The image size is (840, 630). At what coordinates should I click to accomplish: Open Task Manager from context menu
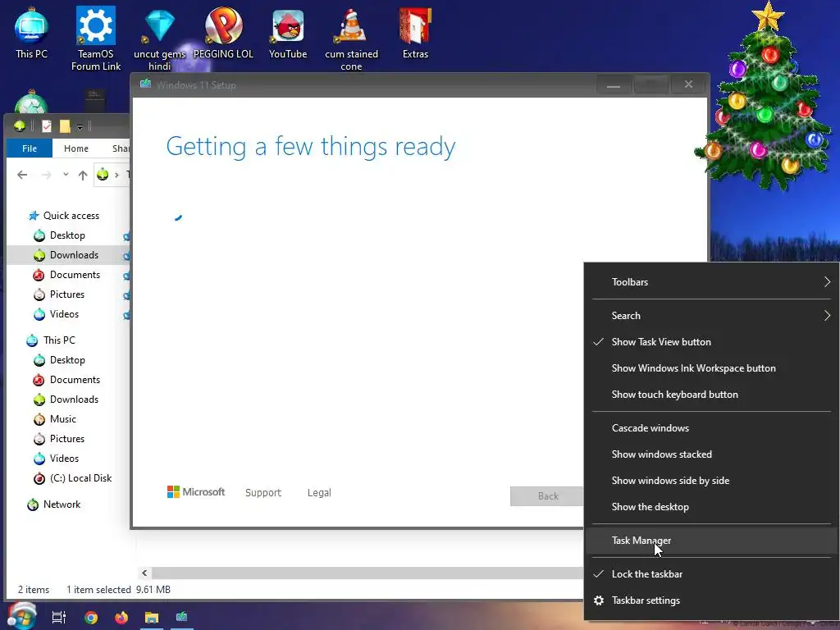712,541
